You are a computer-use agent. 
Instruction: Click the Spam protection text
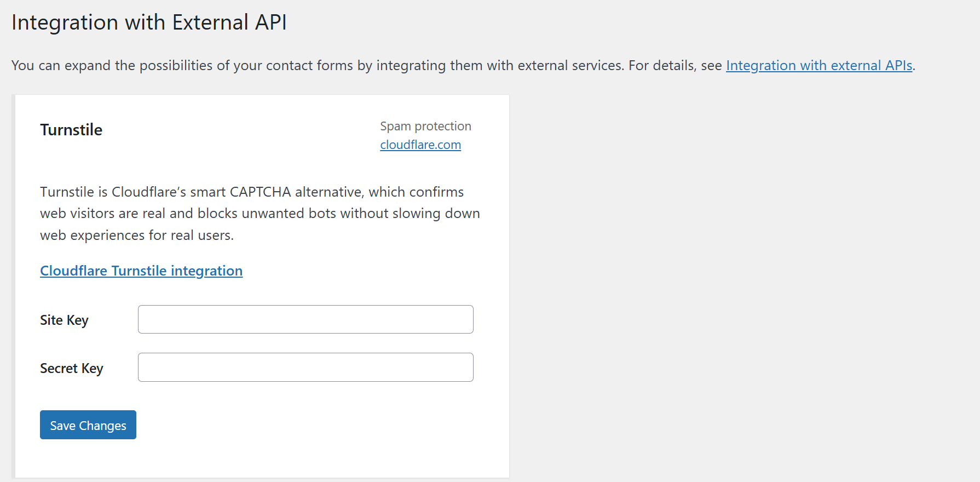(425, 126)
